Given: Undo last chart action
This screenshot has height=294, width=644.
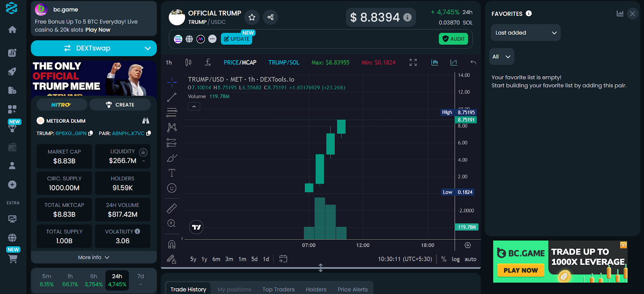Looking at the screenshot, I should click(x=473, y=62).
